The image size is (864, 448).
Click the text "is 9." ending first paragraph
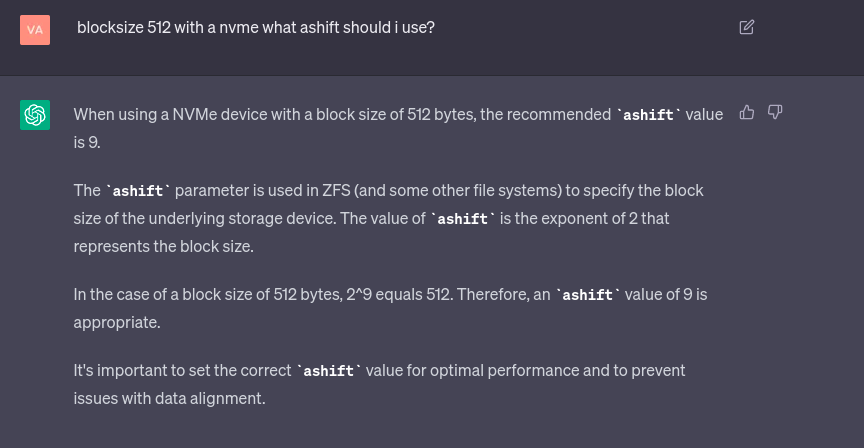[87, 142]
